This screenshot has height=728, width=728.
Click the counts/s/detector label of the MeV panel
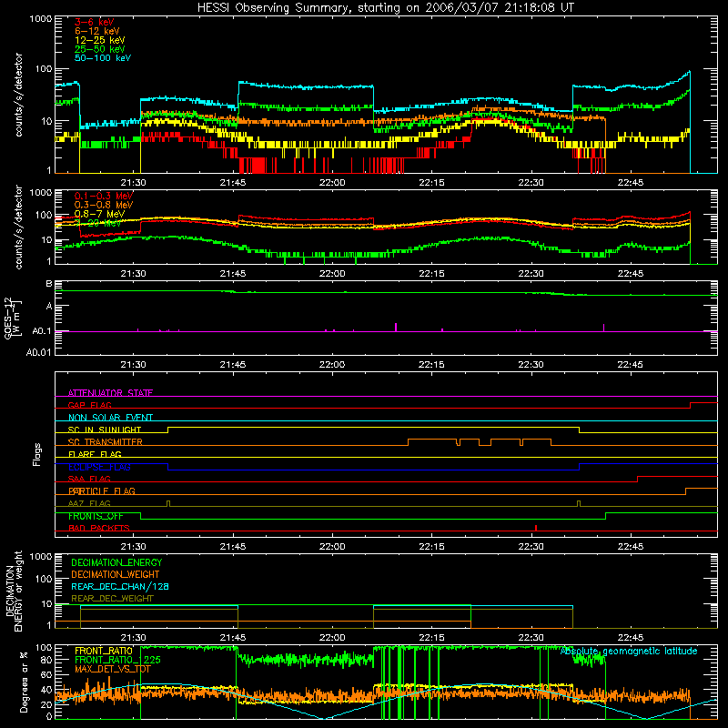18,227
